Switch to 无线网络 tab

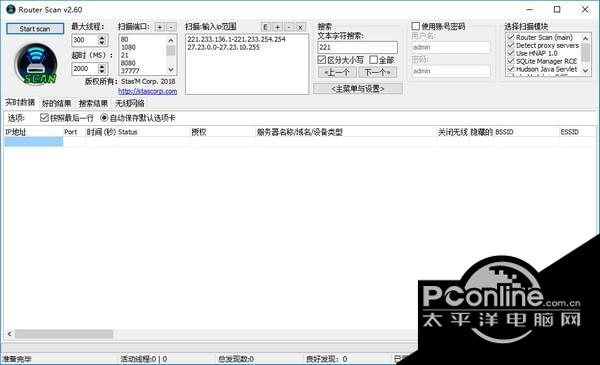point(130,103)
